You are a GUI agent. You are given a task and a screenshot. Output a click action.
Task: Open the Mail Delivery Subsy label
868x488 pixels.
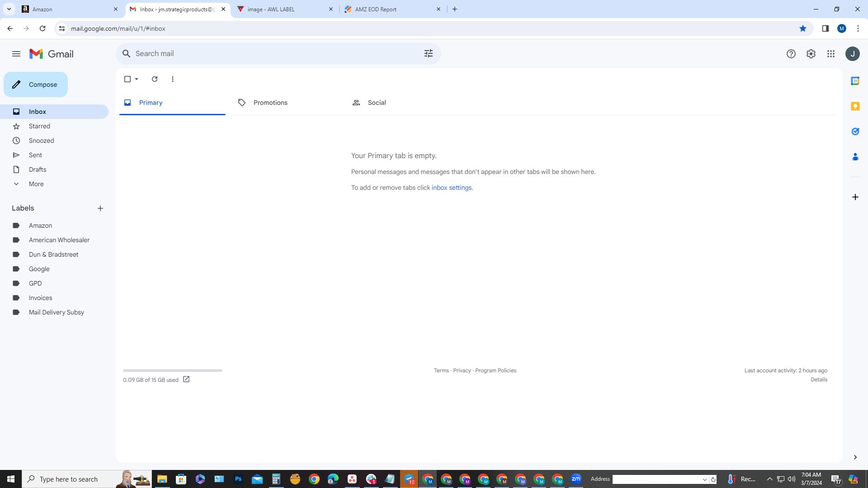pos(54,312)
